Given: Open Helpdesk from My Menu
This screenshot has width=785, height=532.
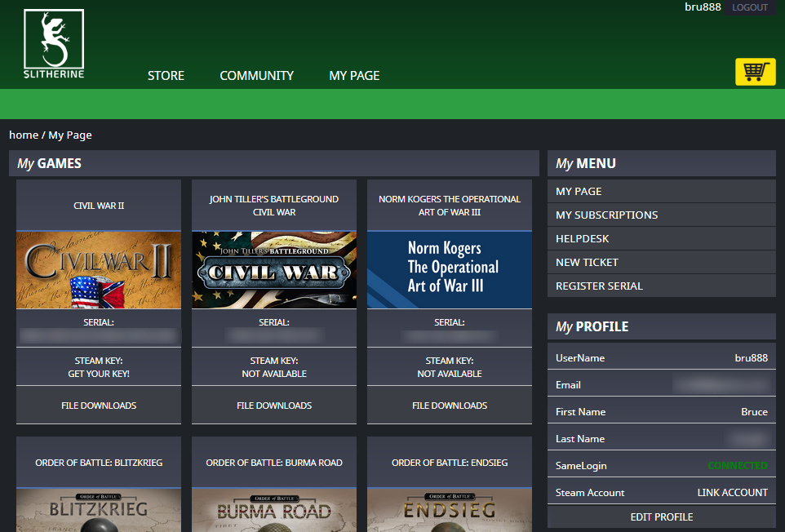Looking at the screenshot, I should 583,239.
